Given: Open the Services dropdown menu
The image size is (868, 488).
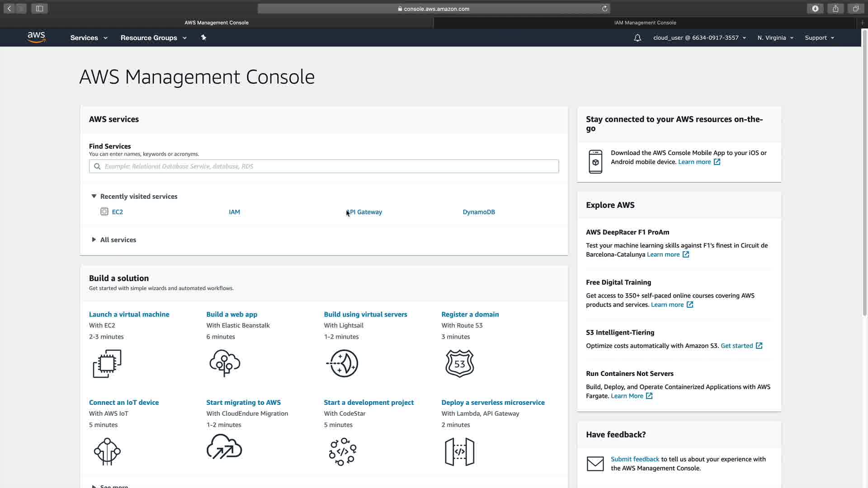Looking at the screenshot, I should point(89,38).
